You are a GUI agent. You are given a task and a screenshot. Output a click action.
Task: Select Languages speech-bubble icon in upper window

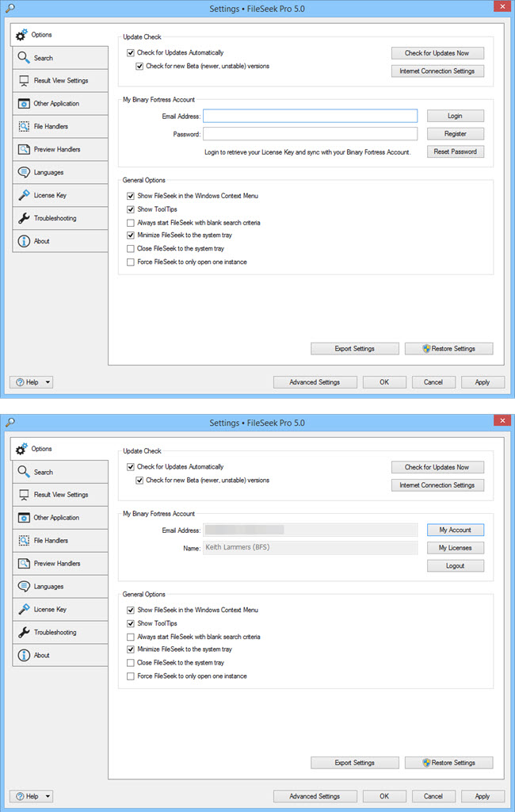click(24, 172)
